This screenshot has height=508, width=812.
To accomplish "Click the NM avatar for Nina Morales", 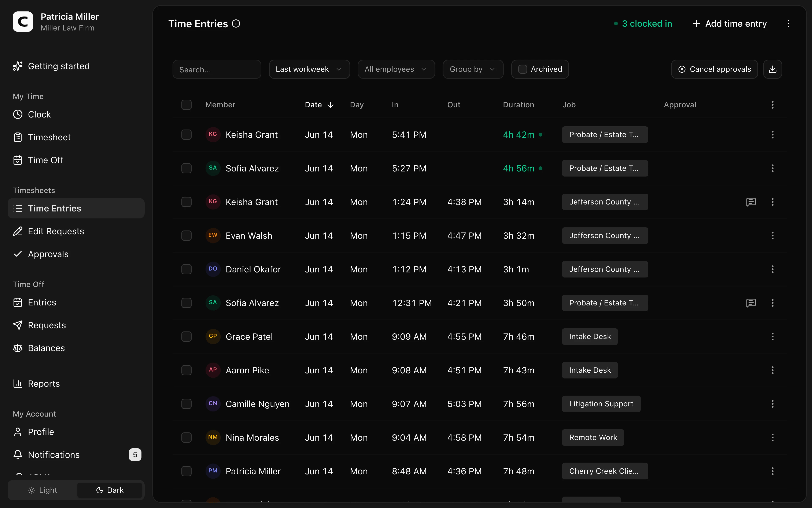I will point(213,437).
